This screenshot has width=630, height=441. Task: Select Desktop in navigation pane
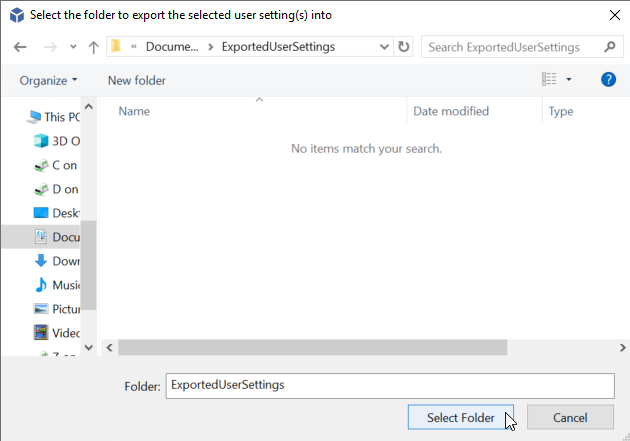tap(57, 213)
